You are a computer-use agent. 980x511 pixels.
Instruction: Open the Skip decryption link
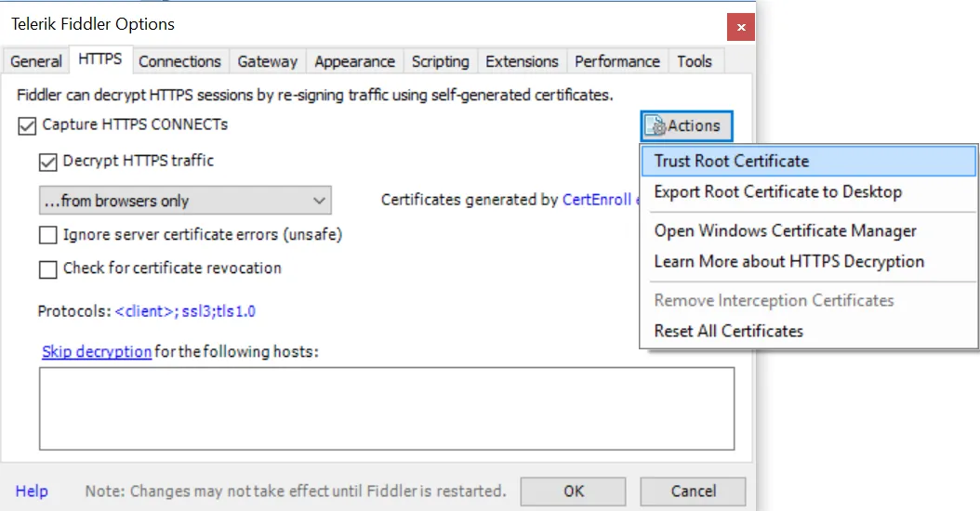[x=97, y=352]
